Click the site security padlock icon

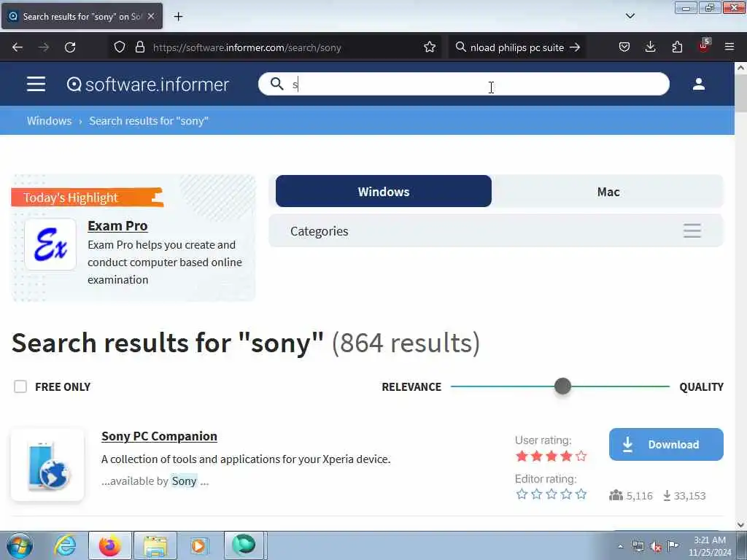coord(139,47)
